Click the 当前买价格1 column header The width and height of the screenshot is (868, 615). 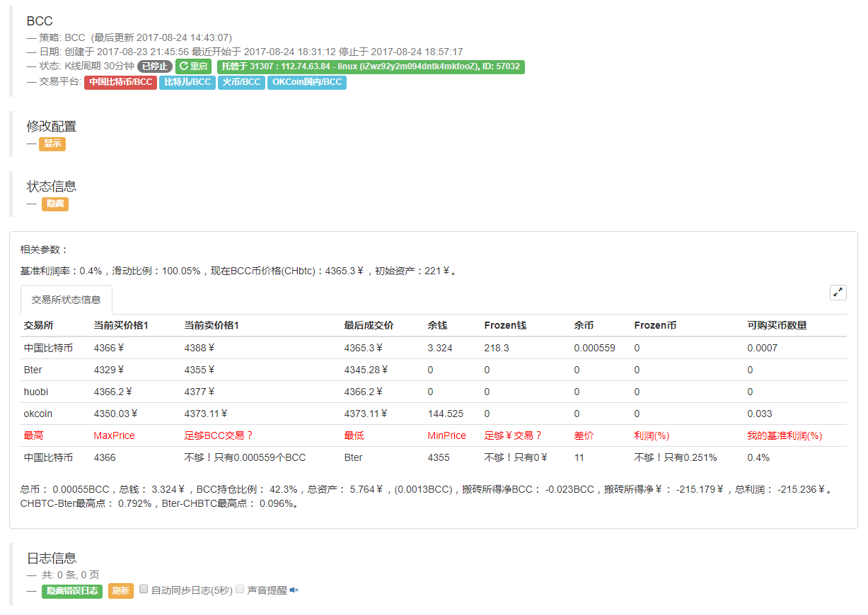point(121,325)
